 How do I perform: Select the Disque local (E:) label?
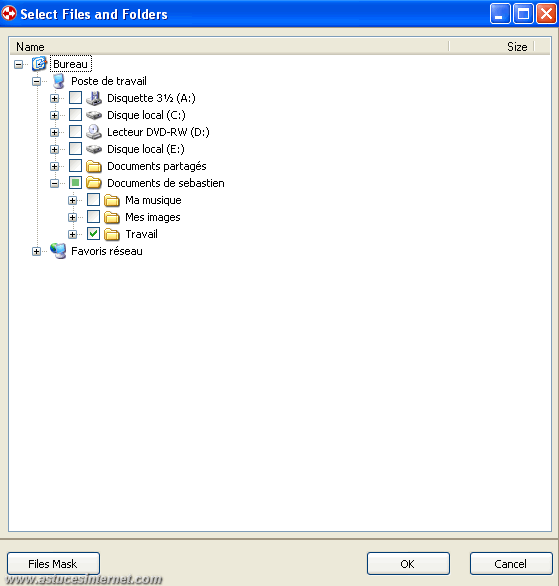point(146,149)
